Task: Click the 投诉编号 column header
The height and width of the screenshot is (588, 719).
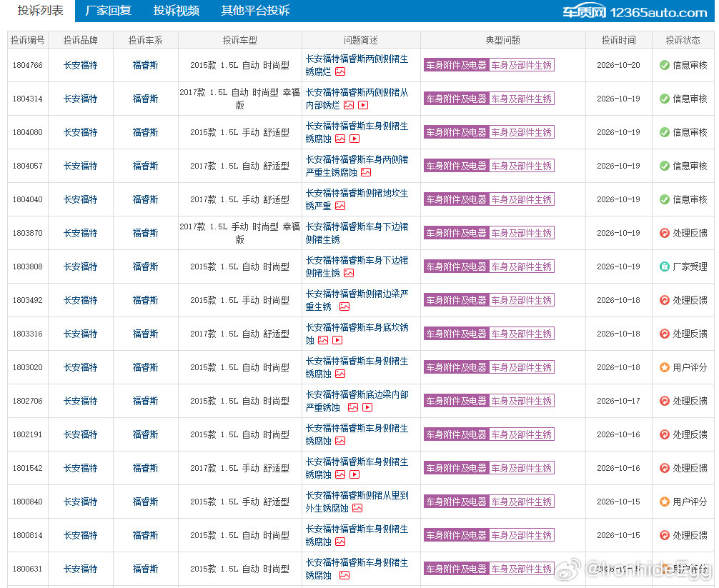Action: (28, 40)
